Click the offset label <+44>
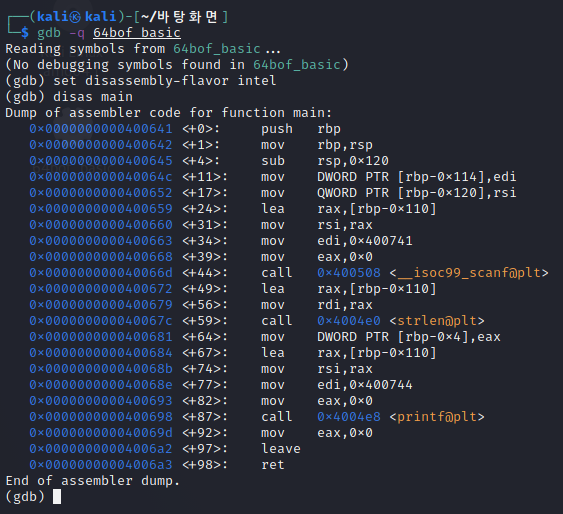Image resolution: width=563 pixels, height=514 pixels. pos(205,273)
